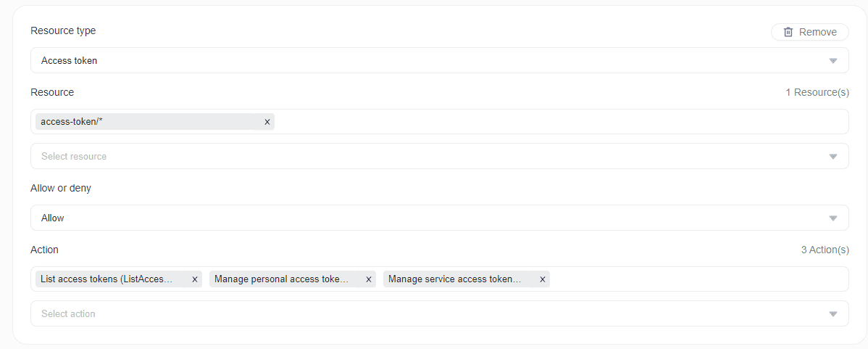The width and height of the screenshot is (868, 349).
Task: Click the Allow or deny dropdown arrow
Action: click(x=832, y=218)
